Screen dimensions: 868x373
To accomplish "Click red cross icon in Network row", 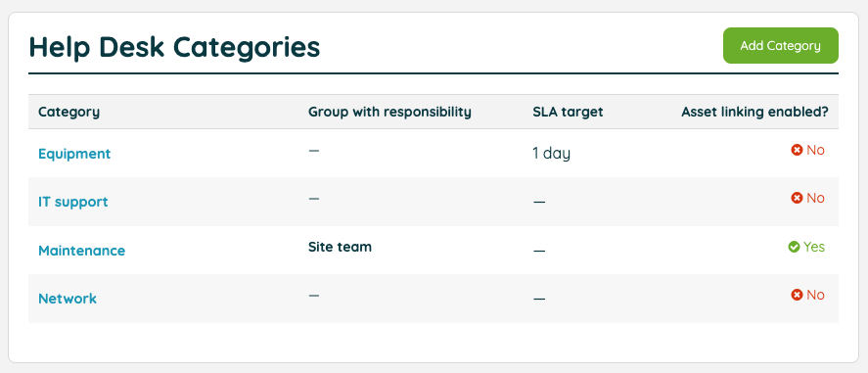I will click(797, 295).
